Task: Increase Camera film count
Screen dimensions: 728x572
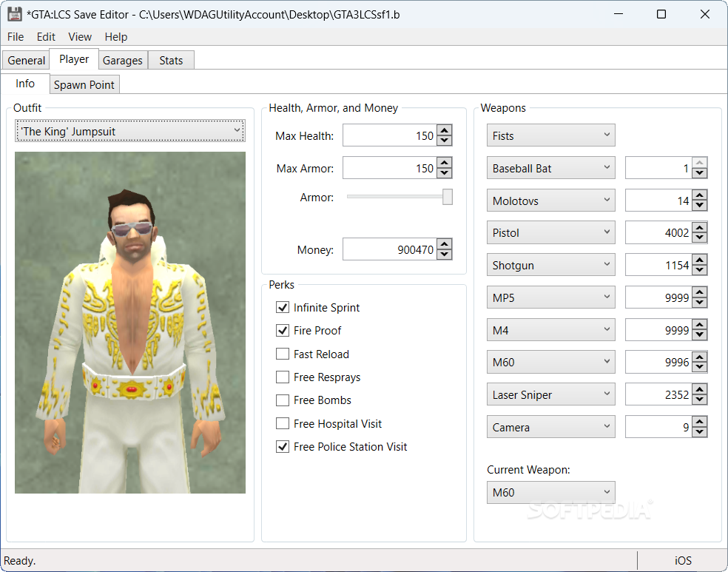Action: [x=700, y=422]
